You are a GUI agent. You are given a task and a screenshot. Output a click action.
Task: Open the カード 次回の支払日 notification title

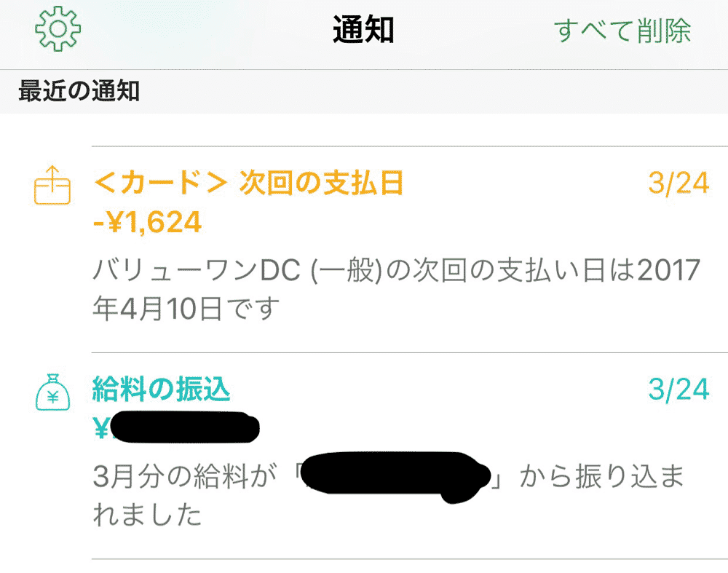point(248,183)
